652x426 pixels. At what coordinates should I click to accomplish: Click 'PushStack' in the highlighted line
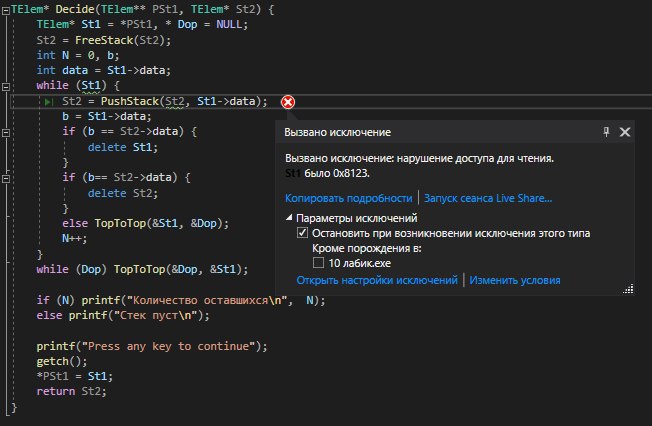coord(130,101)
